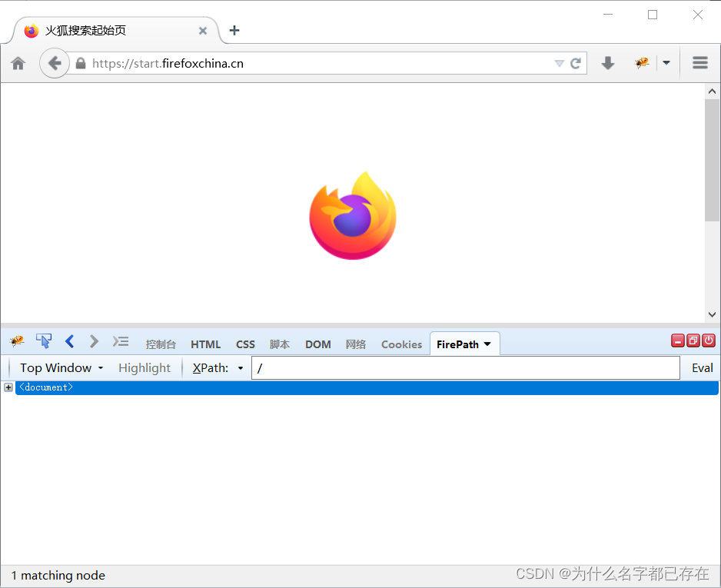Click the Firebug bug icon in browser toolbar
This screenshot has width=721, height=588.
tap(642, 62)
